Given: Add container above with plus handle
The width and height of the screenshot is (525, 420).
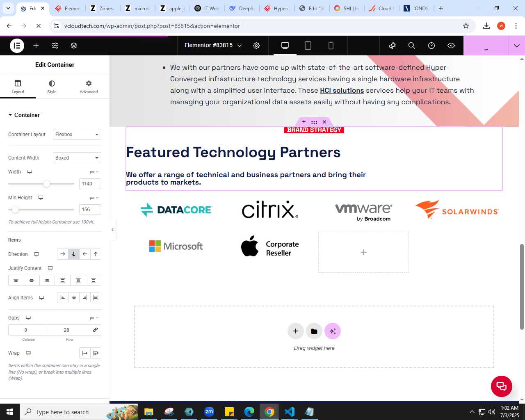Looking at the screenshot, I should coord(304,122).
